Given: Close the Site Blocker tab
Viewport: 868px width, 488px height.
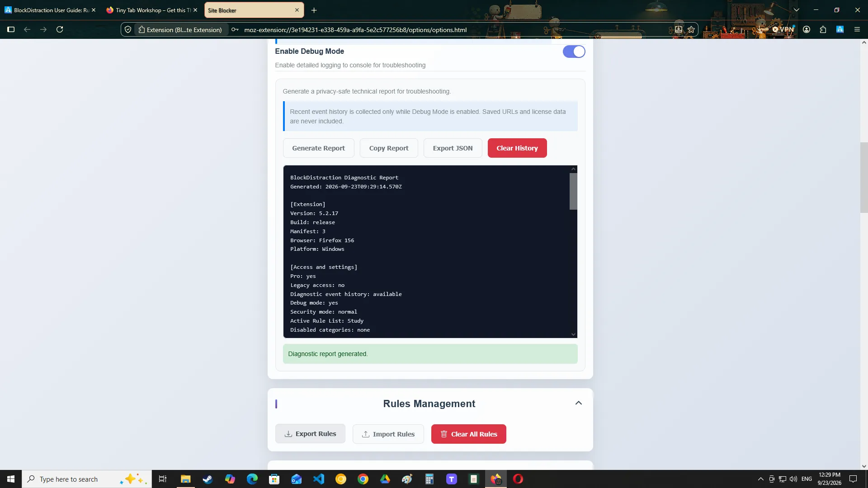Looking at the screenshot, I should click(x=297, y=10).
